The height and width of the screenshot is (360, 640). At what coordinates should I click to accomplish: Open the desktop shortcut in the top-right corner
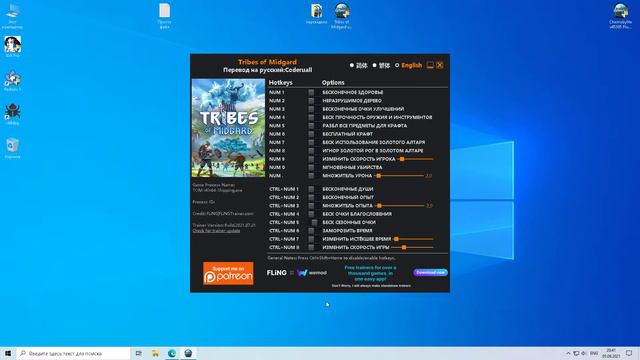point(620,16)
